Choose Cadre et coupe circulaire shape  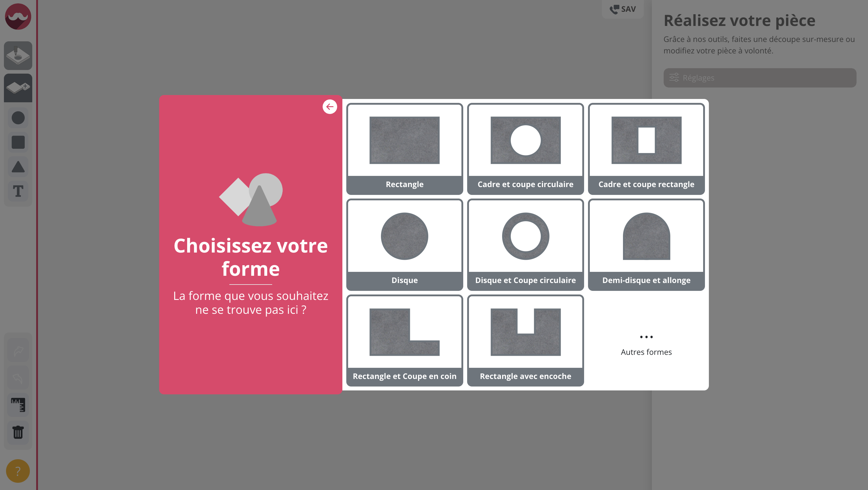525,148
